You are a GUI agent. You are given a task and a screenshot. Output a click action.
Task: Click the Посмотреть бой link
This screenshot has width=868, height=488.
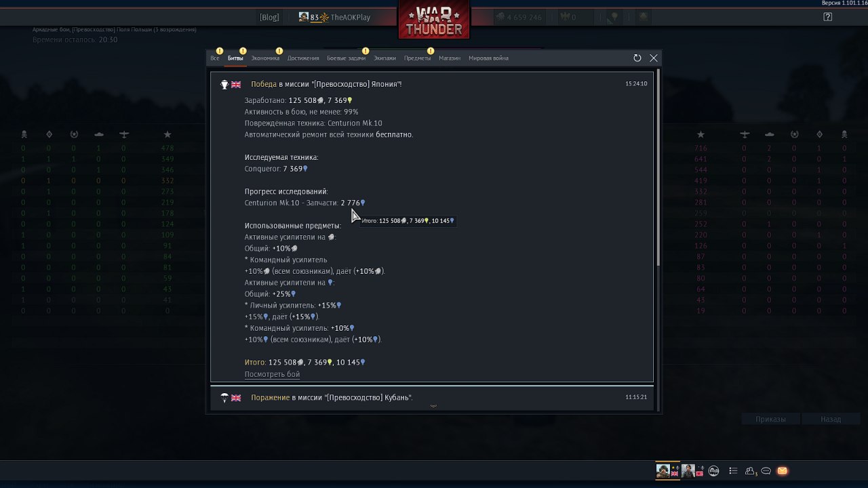(x=272, y=374)
